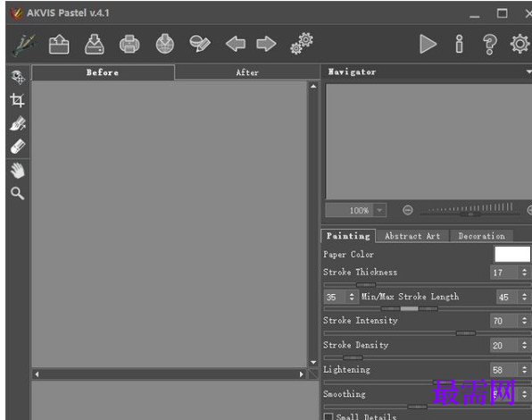Click the horizontal scroll right arrow

[302, 374]
